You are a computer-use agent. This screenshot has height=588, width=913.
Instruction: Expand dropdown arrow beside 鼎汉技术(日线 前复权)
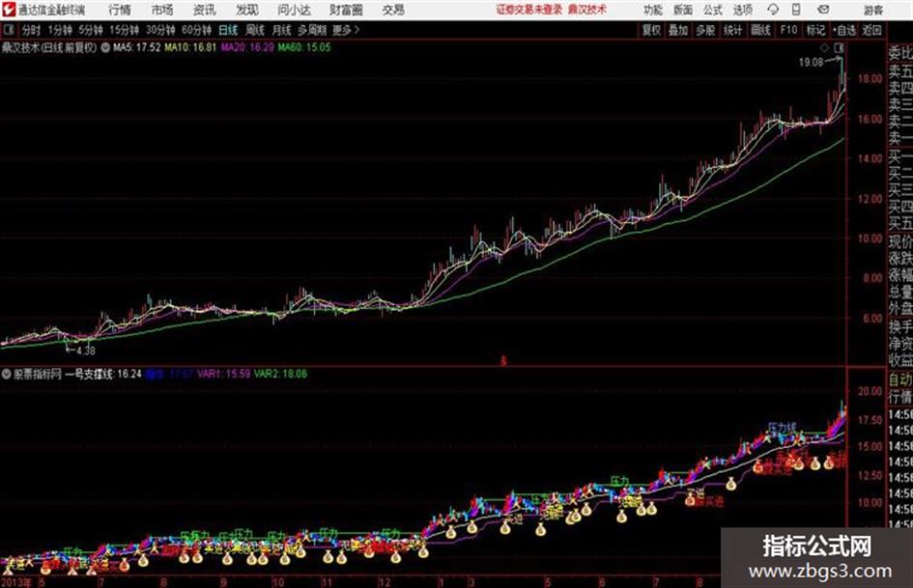(105, 47)
